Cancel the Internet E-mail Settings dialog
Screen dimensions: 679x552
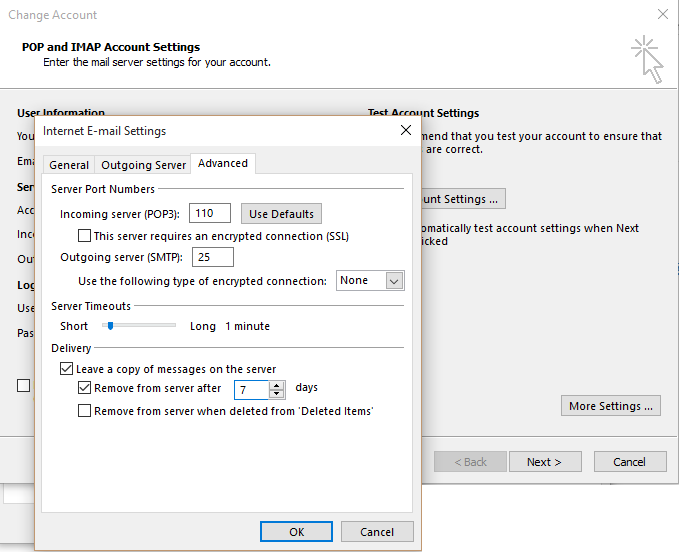click(377, 532)
